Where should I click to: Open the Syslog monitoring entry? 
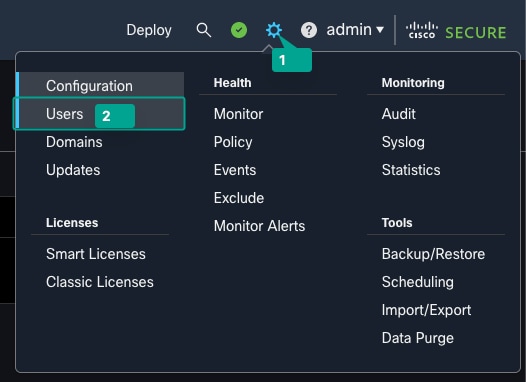click(x=403, y=142)
